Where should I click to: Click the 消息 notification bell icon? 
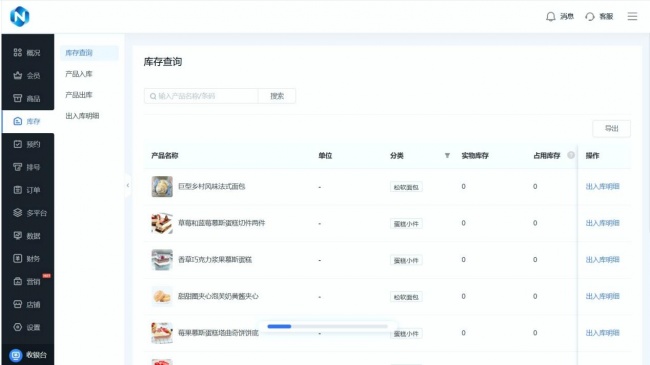[x=551, y=17]
